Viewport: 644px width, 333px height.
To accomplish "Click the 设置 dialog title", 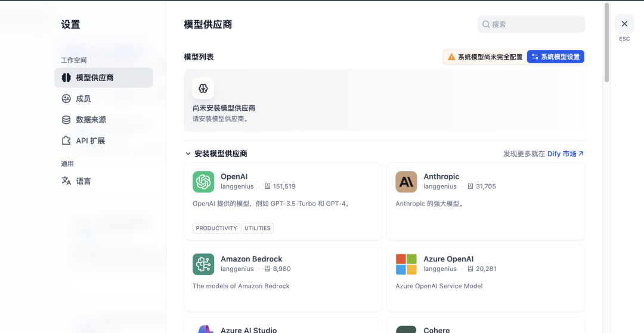I will pos(70,24).
